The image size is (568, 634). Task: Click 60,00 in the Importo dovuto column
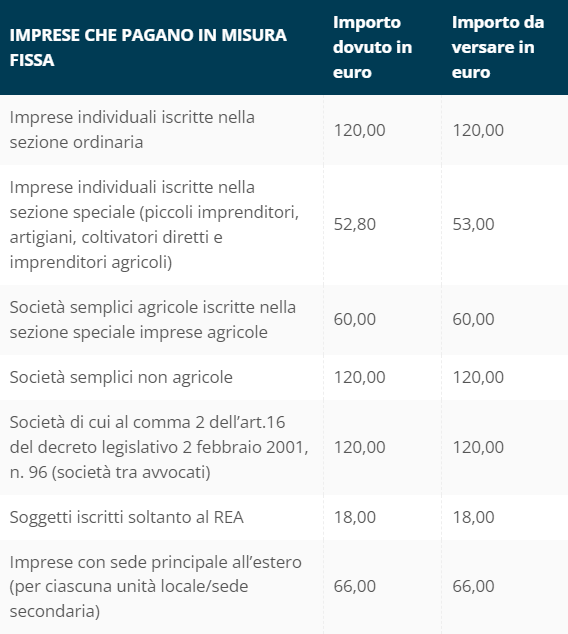(355, 319)
